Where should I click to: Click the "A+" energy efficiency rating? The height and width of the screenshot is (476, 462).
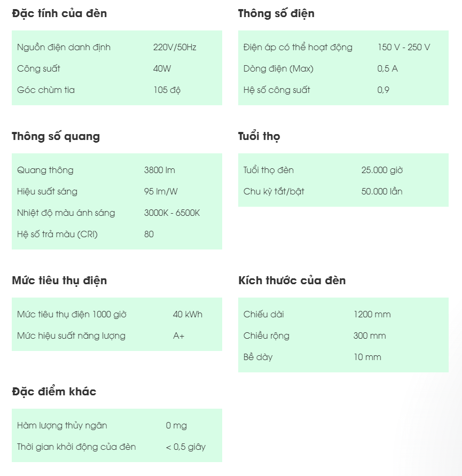pos(178,336)
